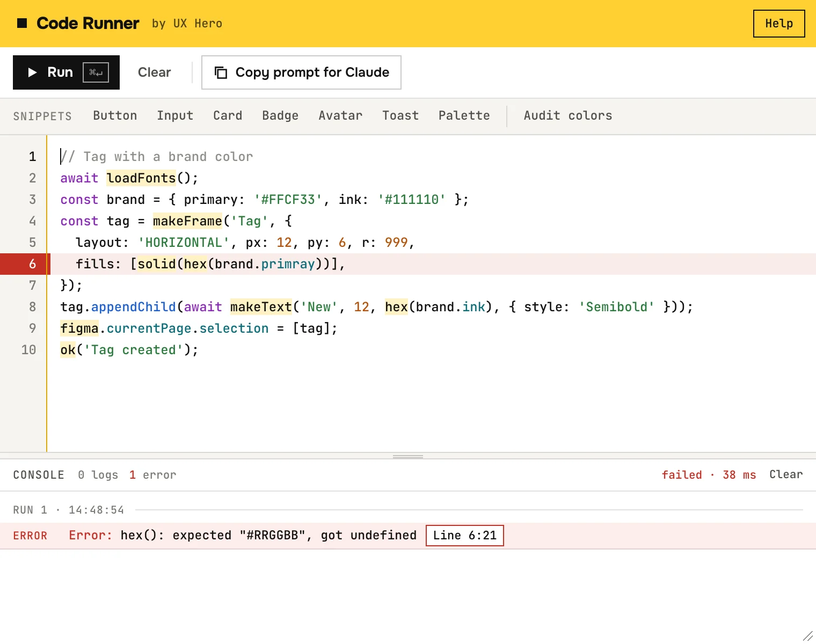Click the '#FFCF33' color string
The height and width of the screenshot is (644, 816).
pyautogui.click(x=288, y=200)
